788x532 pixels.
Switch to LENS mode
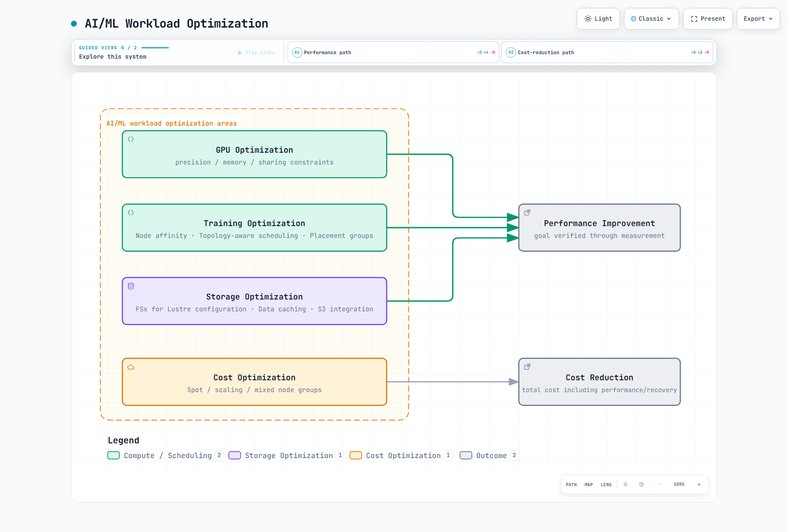pyautogui.click(x=606, y=485)
